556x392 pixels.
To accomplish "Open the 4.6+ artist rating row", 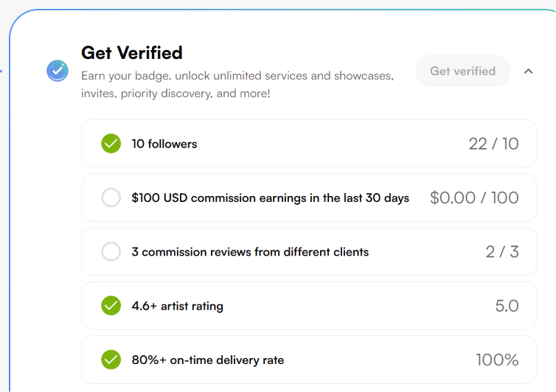I will [309, 306].
